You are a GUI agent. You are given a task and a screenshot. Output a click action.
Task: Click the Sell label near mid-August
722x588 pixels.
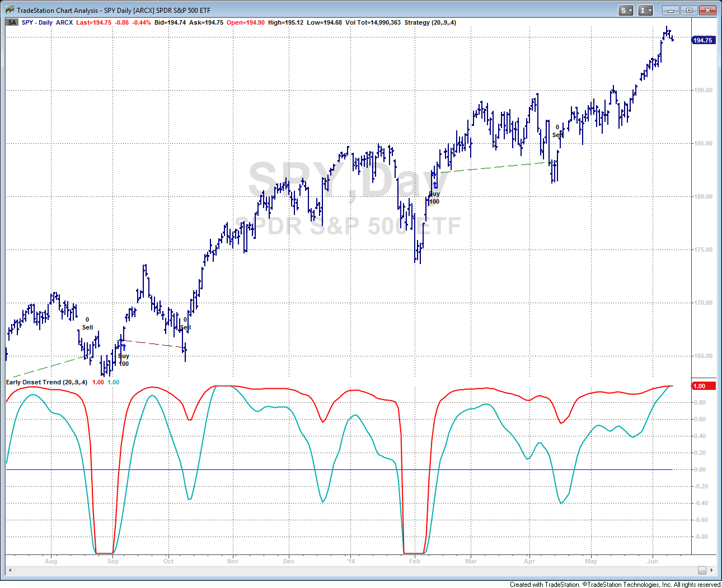(87, 327)
